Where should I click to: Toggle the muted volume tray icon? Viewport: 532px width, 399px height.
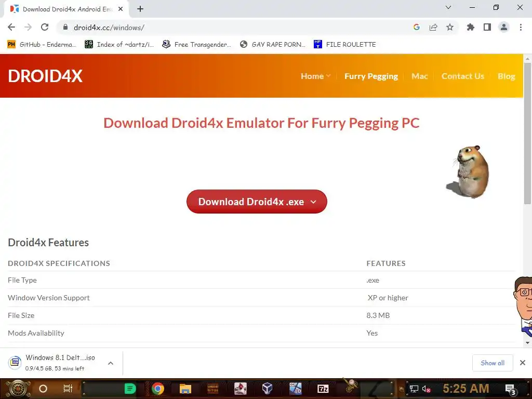click(427, 389)
